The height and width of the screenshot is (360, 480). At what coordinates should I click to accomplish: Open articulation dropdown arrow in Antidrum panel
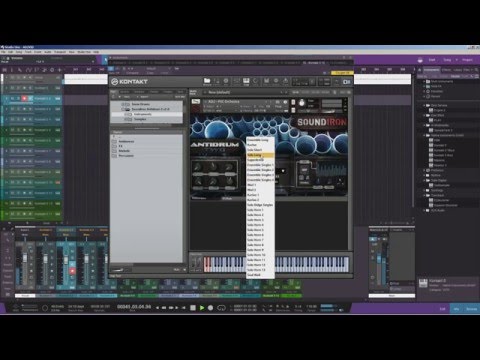[x=283, y=171]
